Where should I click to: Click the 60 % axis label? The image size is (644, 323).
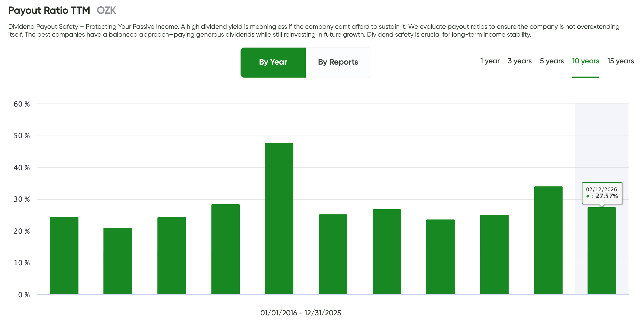(22, 104)
